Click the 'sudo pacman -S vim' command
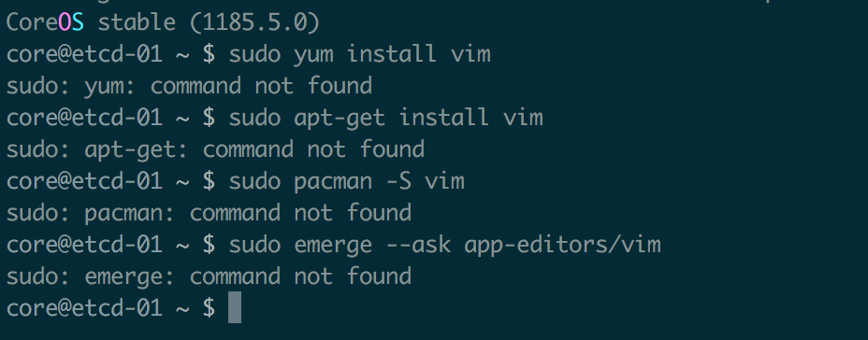 (x=346, y=182)
